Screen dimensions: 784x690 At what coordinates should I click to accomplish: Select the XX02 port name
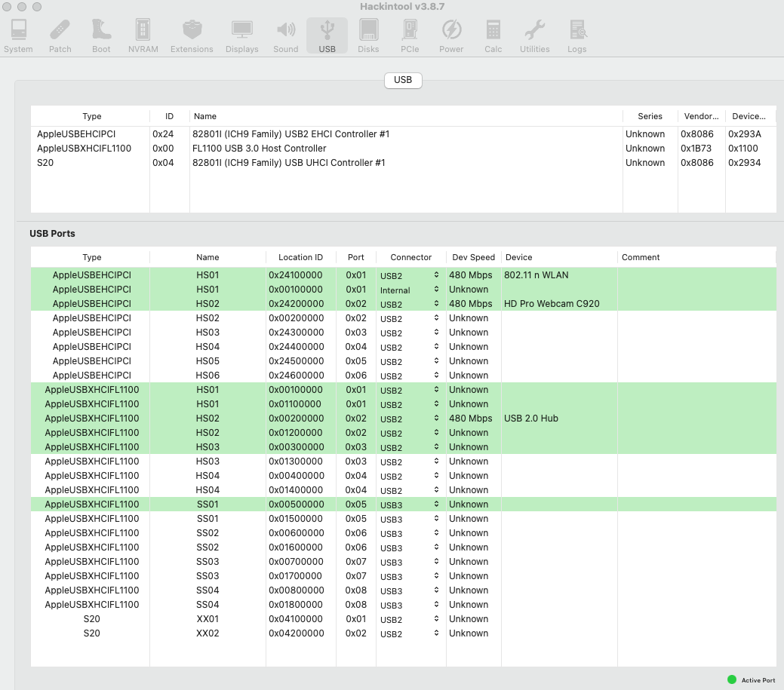[208, 633]
